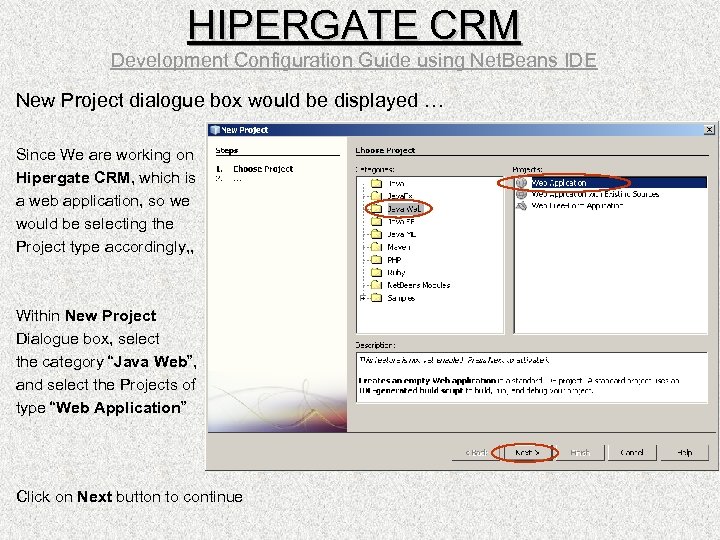Open the Samples category

(401, 298)
